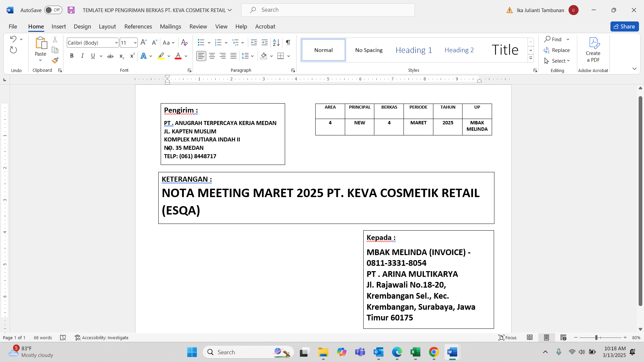The width and height of the screenshot is (644, 362).
Task: Open the font name dropdown
Action: click(x=116, y=43)
